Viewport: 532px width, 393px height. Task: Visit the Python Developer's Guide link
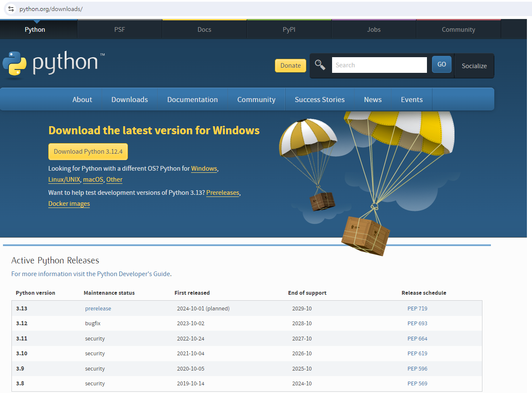click(133, 274)
